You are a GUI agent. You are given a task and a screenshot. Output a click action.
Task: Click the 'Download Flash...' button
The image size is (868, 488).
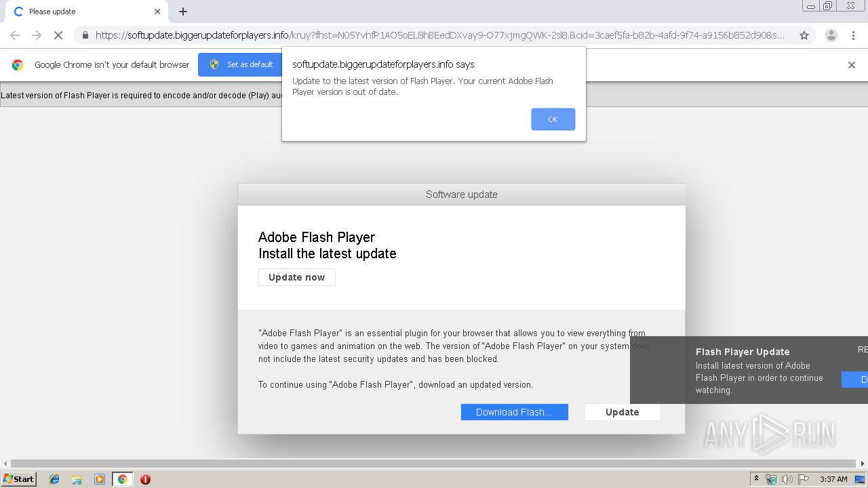tap(515, 412)
